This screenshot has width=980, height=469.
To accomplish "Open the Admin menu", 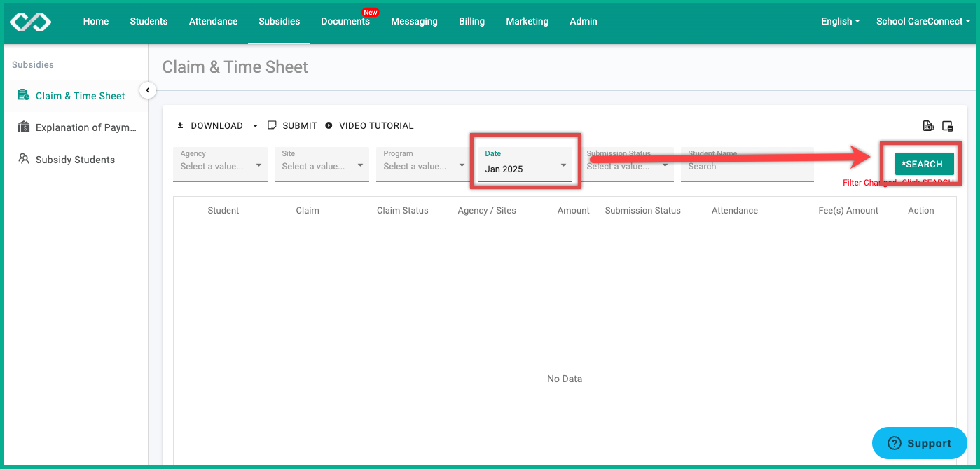I will click(x=584, y=21).
